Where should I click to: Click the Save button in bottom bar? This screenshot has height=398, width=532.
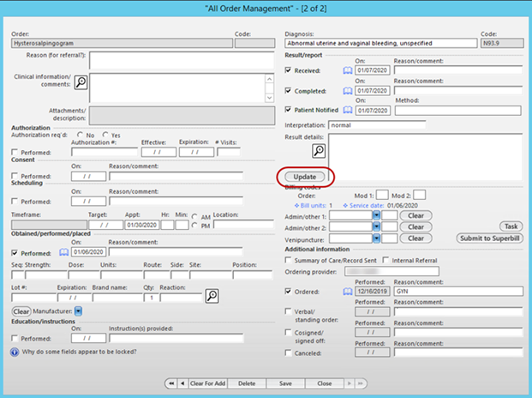pos(285,383)
